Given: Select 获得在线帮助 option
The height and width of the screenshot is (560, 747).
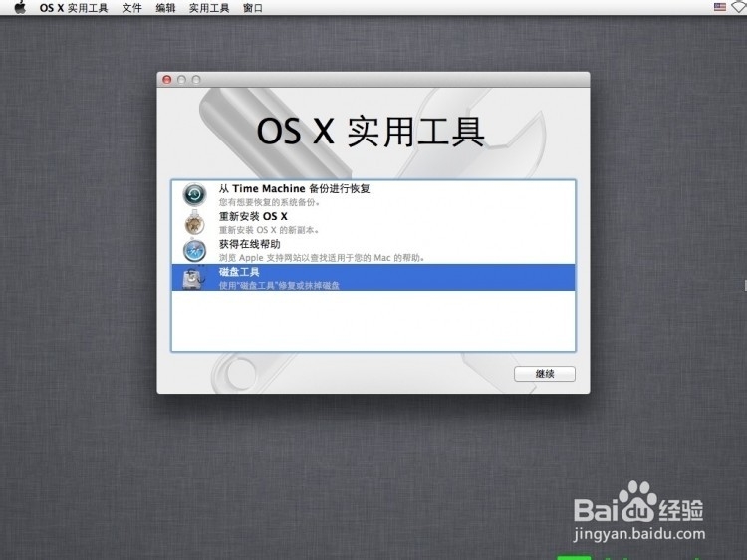Looking at the screenshot, I should point(249,244).
